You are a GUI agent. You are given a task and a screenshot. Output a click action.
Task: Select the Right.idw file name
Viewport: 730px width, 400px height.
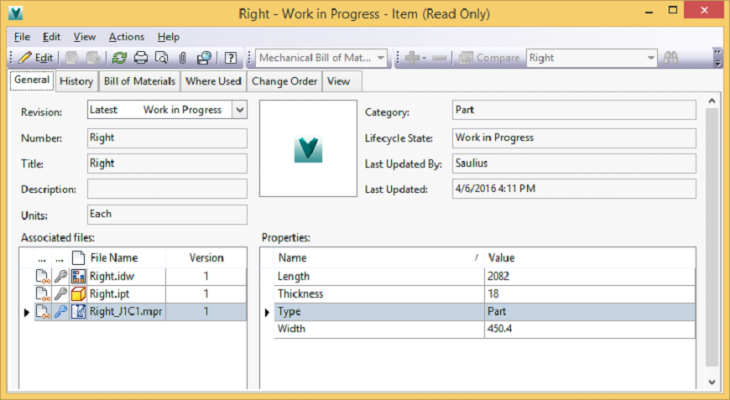pyautogui.click(x=112, y=277)
